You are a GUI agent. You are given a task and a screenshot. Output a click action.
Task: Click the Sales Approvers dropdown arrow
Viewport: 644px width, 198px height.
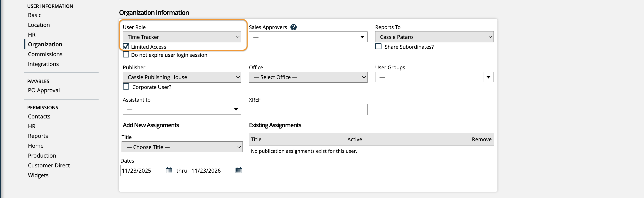click(x=362, y=37)
